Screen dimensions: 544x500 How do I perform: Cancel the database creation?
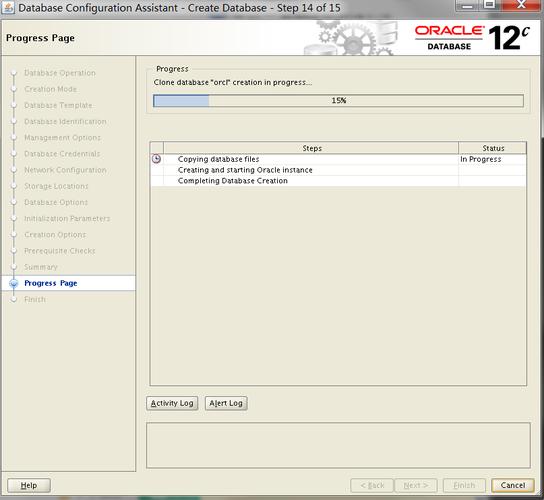[x=513, y=485]
